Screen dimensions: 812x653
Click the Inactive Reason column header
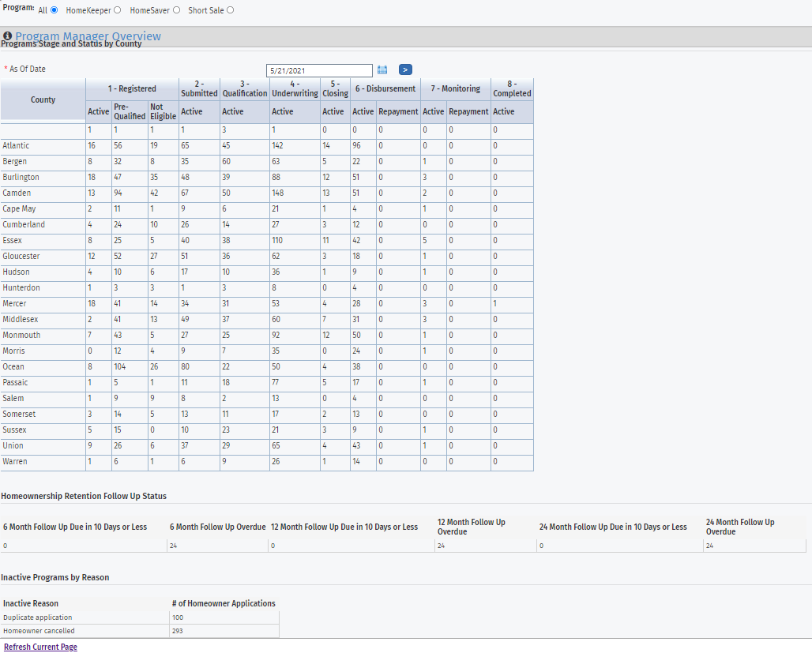(x=31, y=604)
